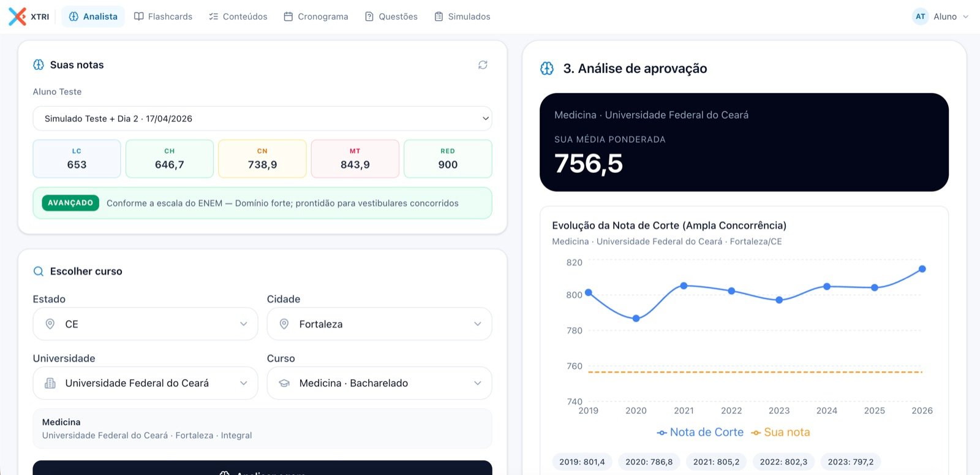Open the Flashcards tab
The image size is (980, 475).
coord(163,17)
